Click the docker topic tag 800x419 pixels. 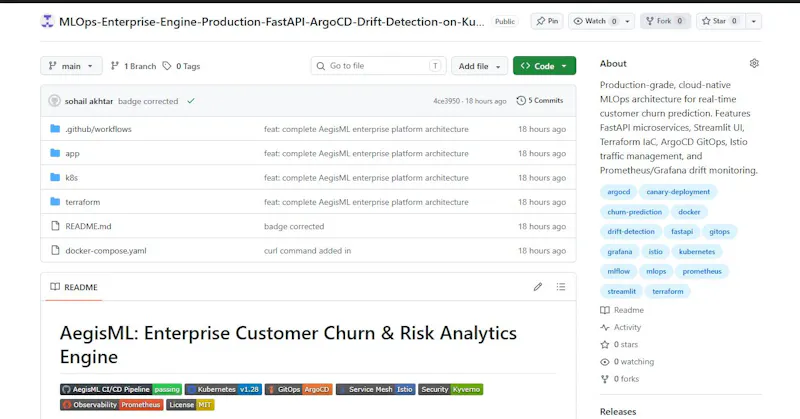pyautogui.click(x=689, y=212)
